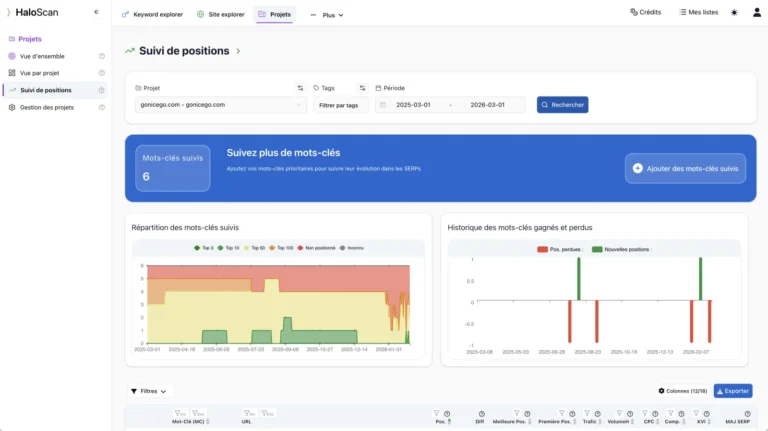Viewport: 768px width, 431px height.
Task: Open the user account profile icon
Action: [757, 12]
